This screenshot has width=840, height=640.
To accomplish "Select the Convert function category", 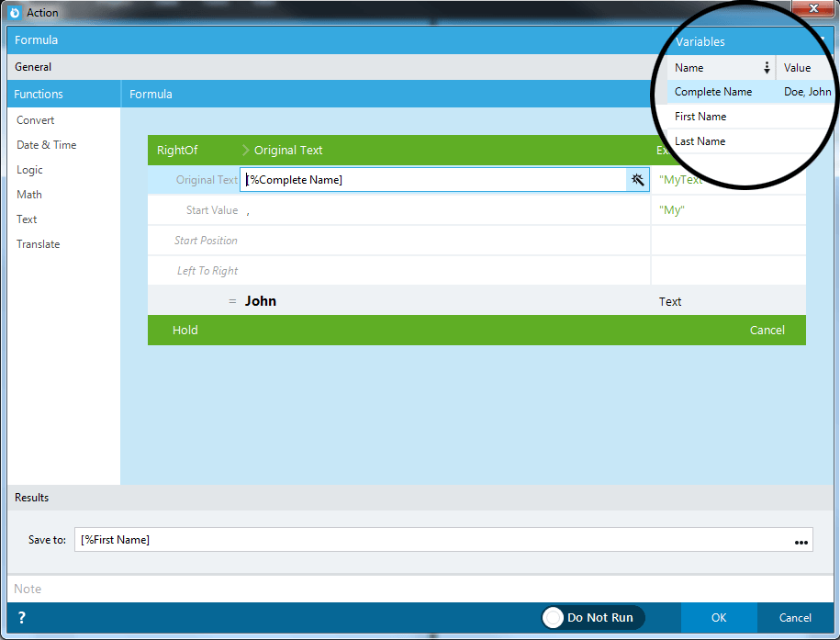I will (x=36, y=120).
